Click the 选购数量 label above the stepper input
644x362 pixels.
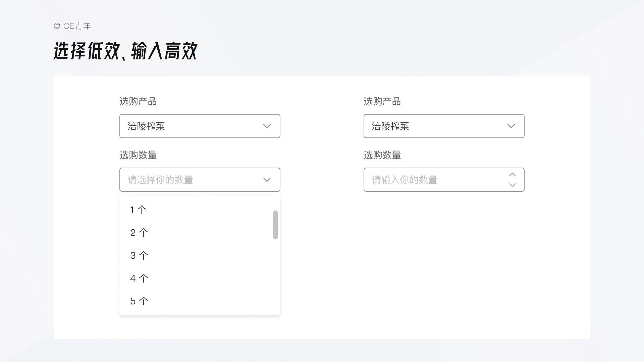(382, 155)
